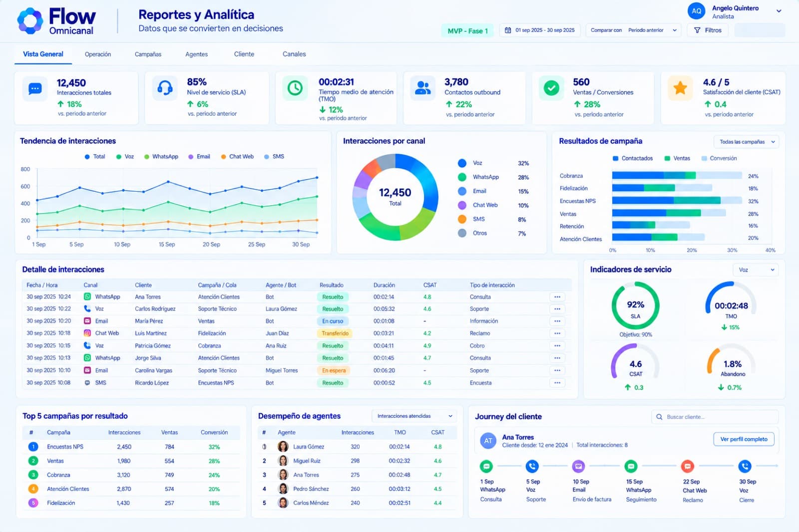Viewport: 799px width, 532px height.
Task: Click the checkmark icon for Ventas / Conversiones
Action: point(551,88)
